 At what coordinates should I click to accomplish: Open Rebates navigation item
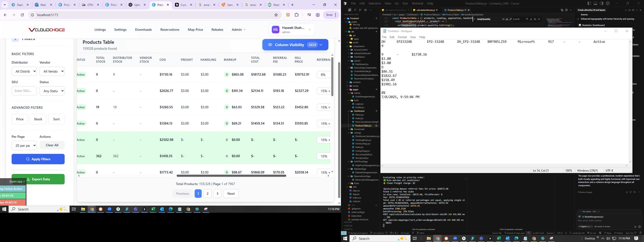click(x=217, y=30)
